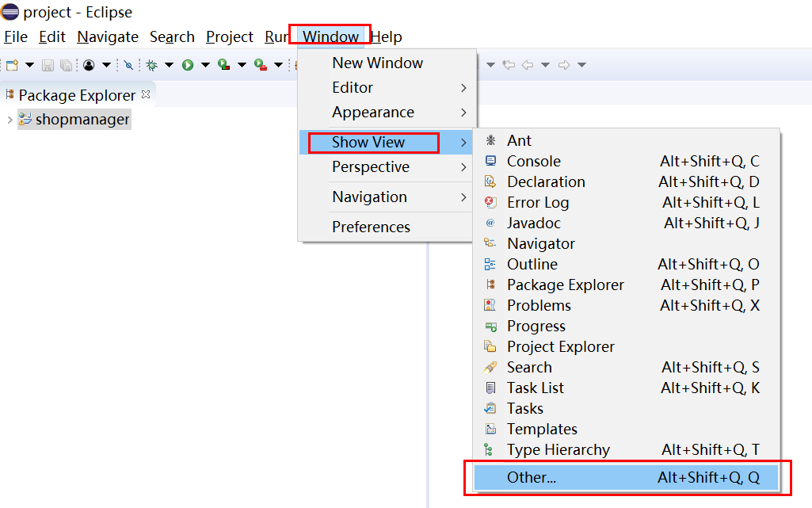Open the Run dropdown arrow
812x508 pixels.
tap(206, 65)
